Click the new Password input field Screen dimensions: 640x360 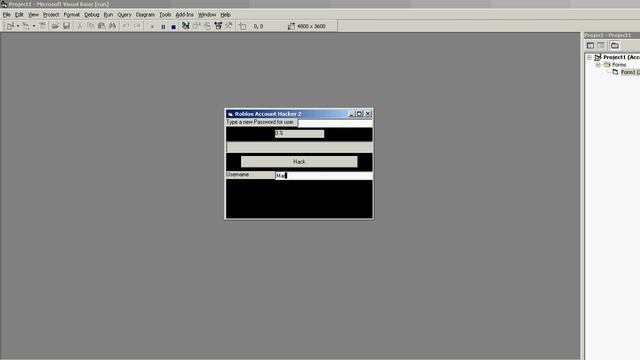(x=335, y=123)
